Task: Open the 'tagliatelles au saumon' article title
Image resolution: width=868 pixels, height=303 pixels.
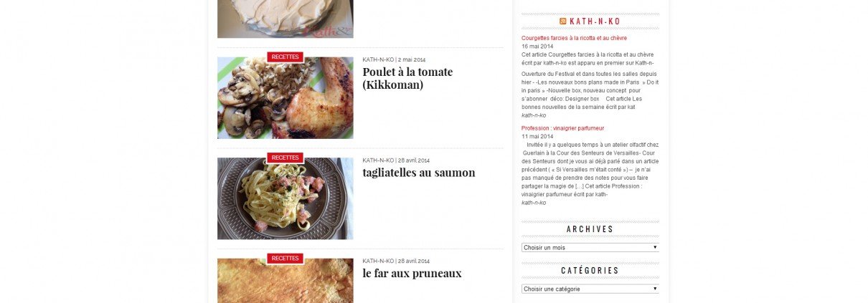Action: pos(419,173)
